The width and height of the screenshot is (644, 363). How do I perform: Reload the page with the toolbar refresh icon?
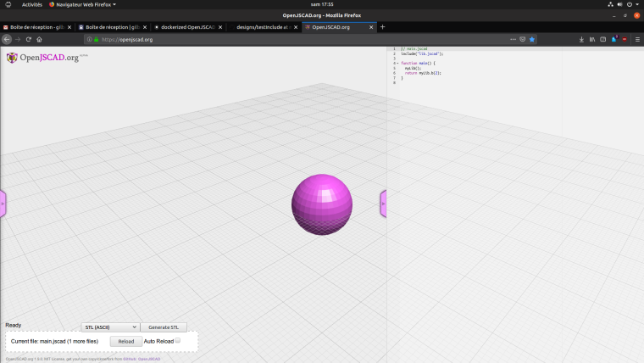(28, 40)
